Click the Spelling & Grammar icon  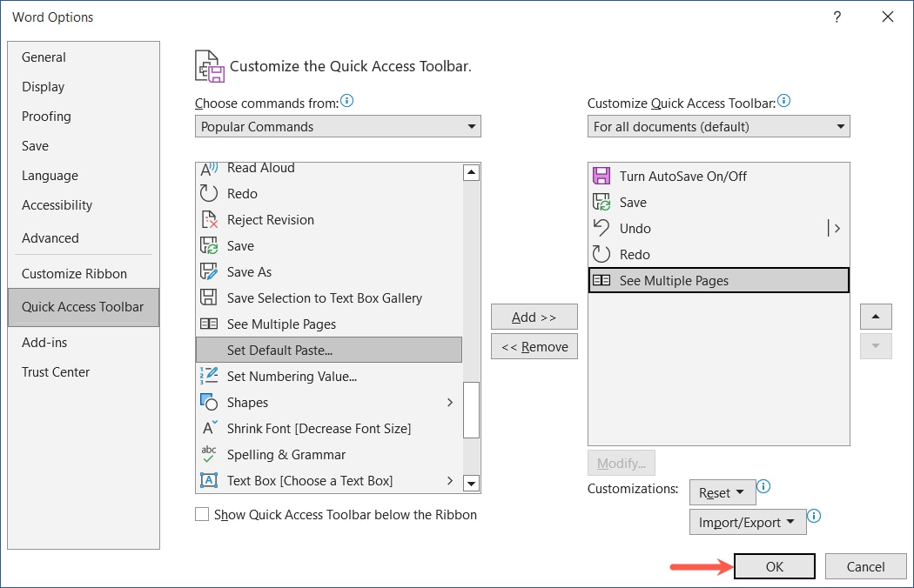pyautogui.click(x=209, y=454)
